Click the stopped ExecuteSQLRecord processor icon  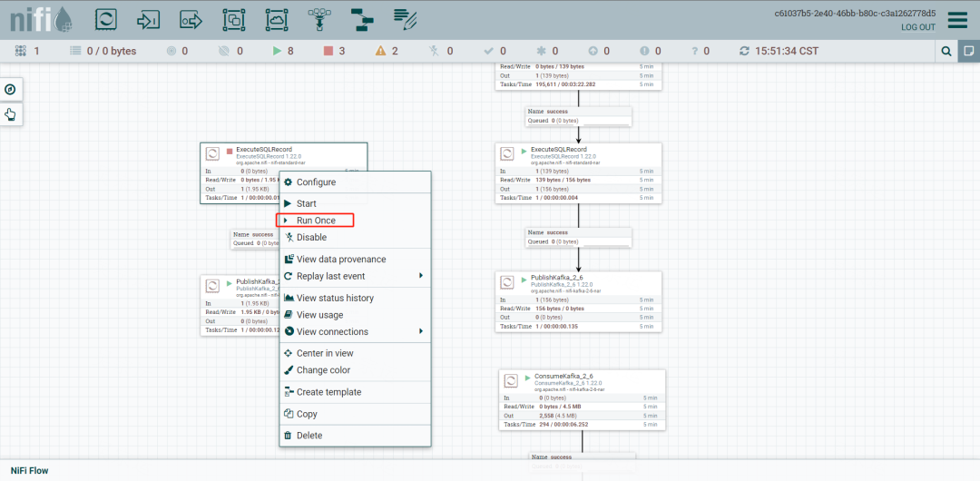tap(213, 153)
